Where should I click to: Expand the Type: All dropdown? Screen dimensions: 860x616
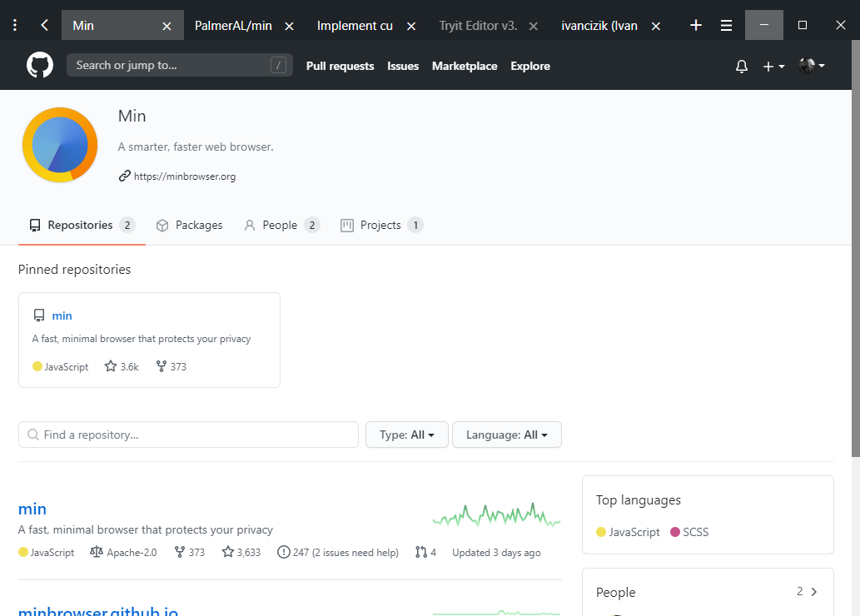[x=407, y=435]
